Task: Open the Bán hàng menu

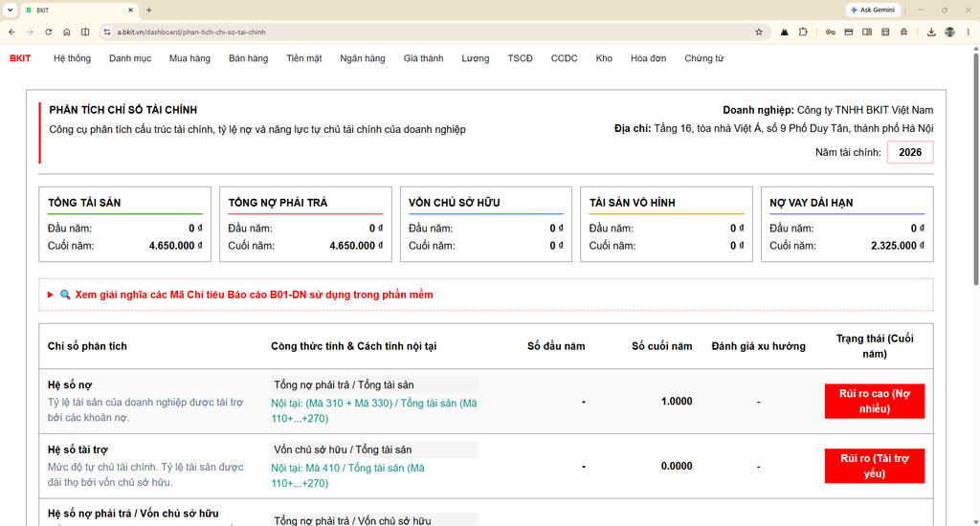Action: [x=248, y=58]
